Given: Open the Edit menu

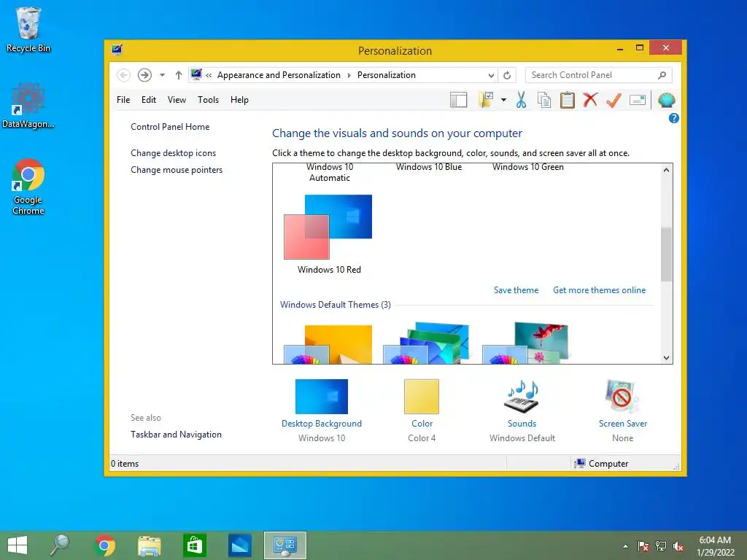Looking at the screenshot, I should pyautogui.click(x=149, y=99).
